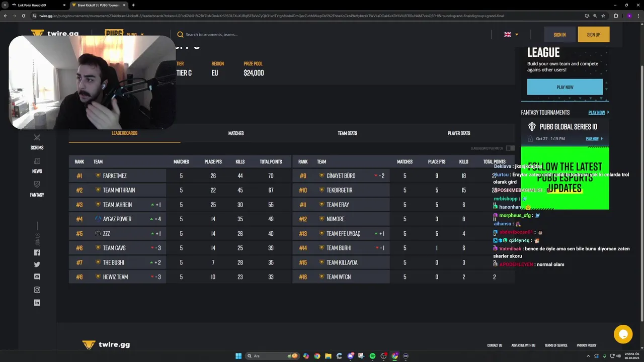The height and width of the screenshot is (362, 644).
Task: Bookmark this page with the star icon
Action: (x=603, y=16)
